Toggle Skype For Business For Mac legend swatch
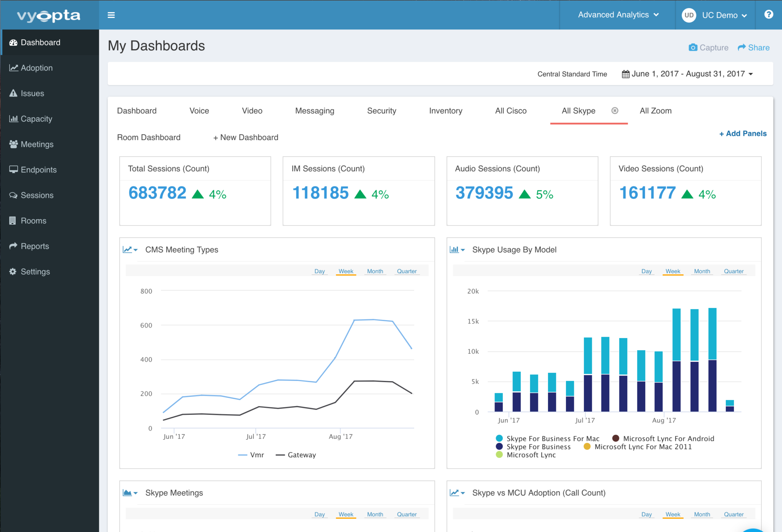The width and height of the screenshot is (782, 532). pos(499,438)
